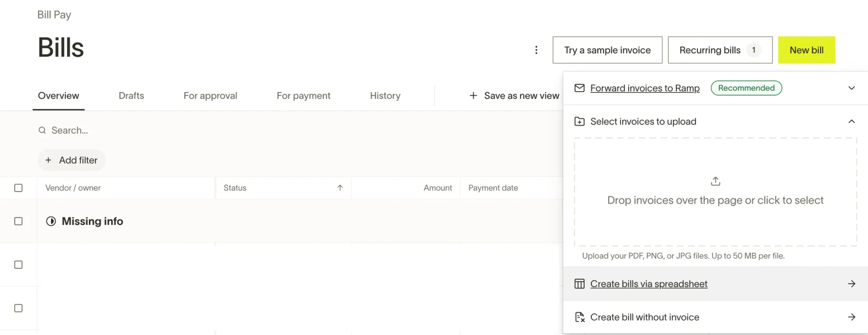Open the three-dot overflow menu near Bills header
This screenshot has width=868, height=335.
[536, 50]
